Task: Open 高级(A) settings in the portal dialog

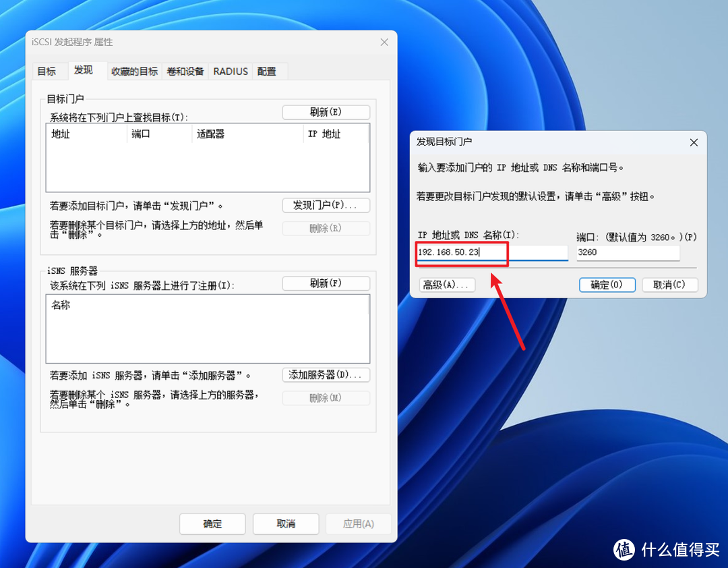Action: click(446, 285)
